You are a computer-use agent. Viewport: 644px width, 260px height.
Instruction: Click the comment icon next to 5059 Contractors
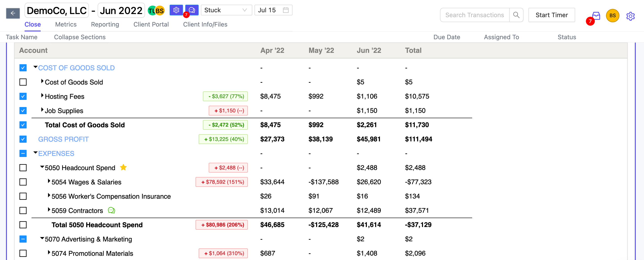coord(111,210)
